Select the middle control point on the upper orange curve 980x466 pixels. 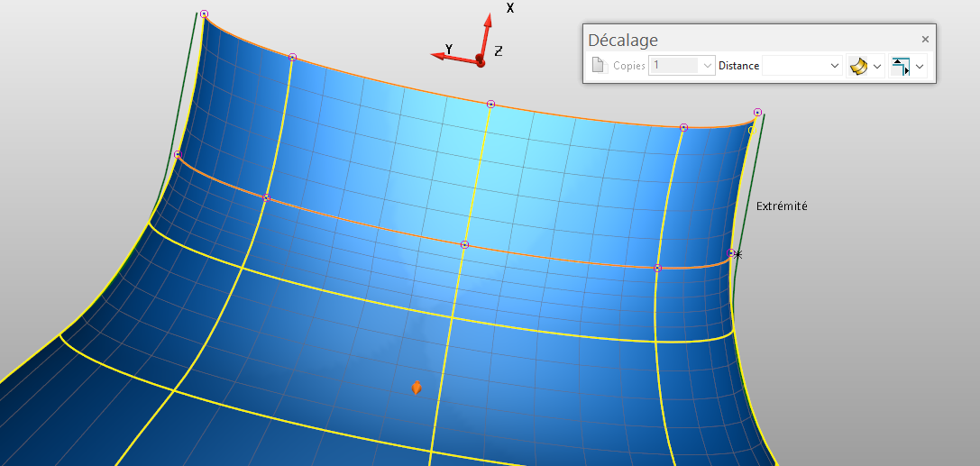point(490,105)
